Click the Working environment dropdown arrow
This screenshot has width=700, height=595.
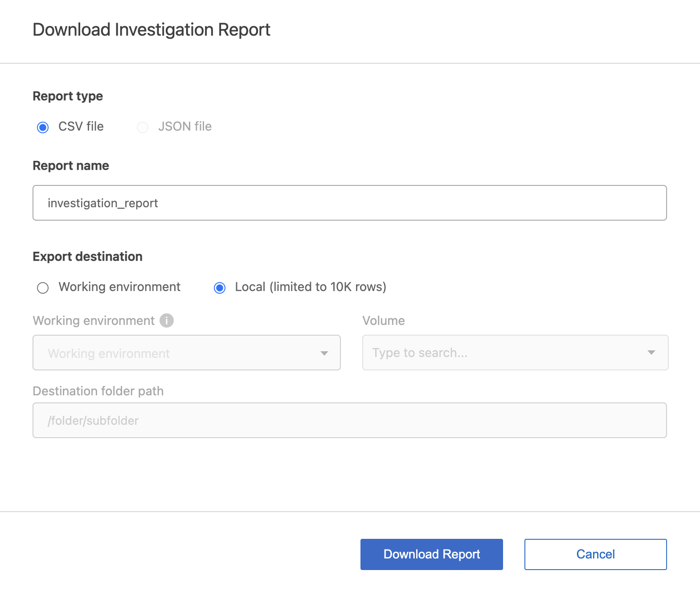[324, 353]
